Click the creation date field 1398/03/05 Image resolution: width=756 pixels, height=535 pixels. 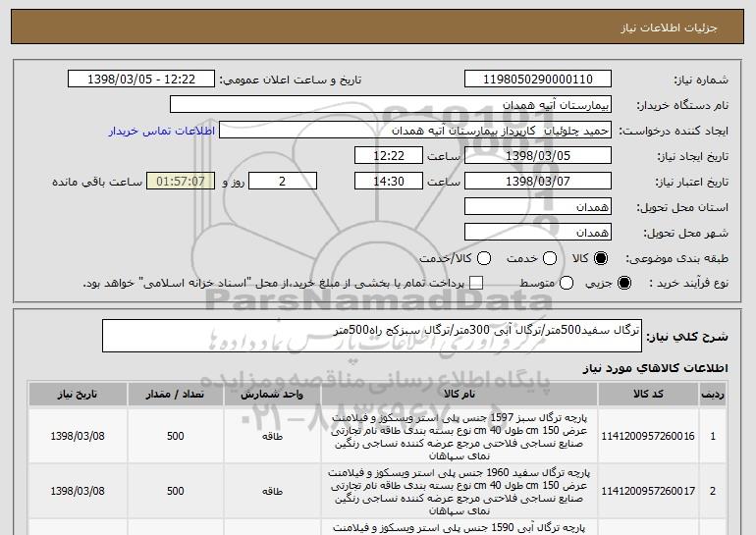(538, 156)
